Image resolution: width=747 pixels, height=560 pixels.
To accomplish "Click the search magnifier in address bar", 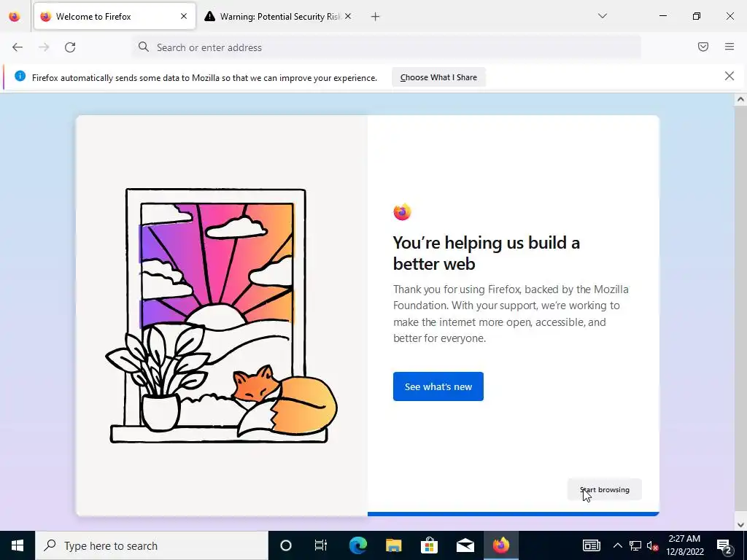I will pos(144,47).
